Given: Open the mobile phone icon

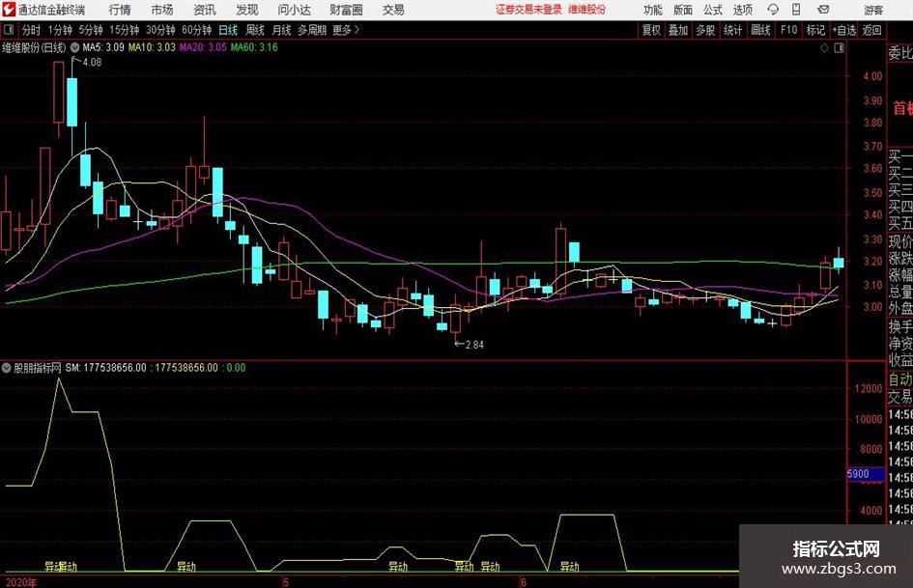Looking at the screenshot, I should [x=796, y=10].
